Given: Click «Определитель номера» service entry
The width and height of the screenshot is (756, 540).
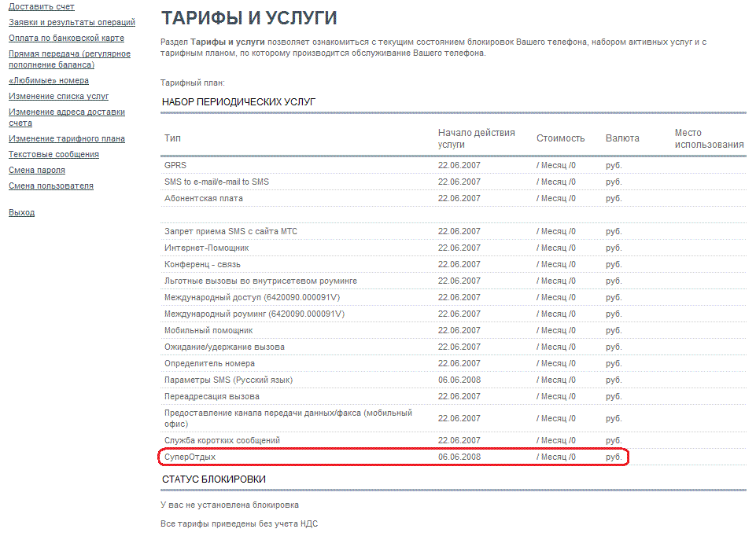Looking at the screenshot, I should click(209, 363).
